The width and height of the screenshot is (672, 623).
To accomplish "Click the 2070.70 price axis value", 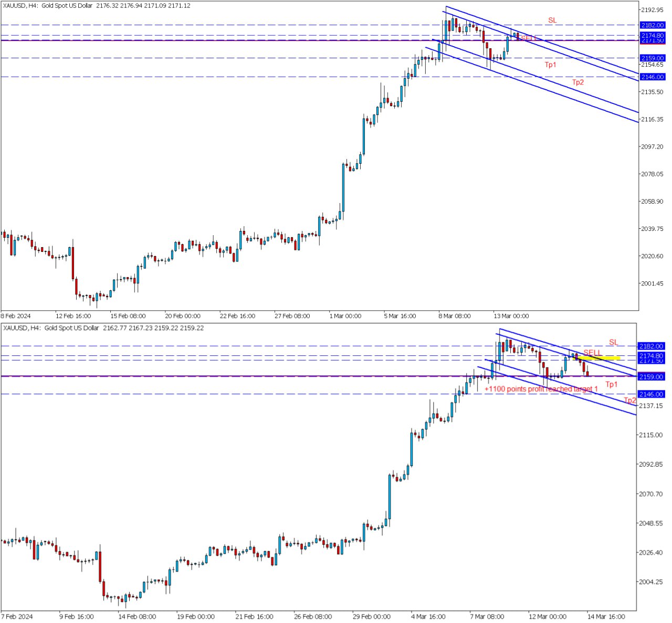I will tap(651, 494).
